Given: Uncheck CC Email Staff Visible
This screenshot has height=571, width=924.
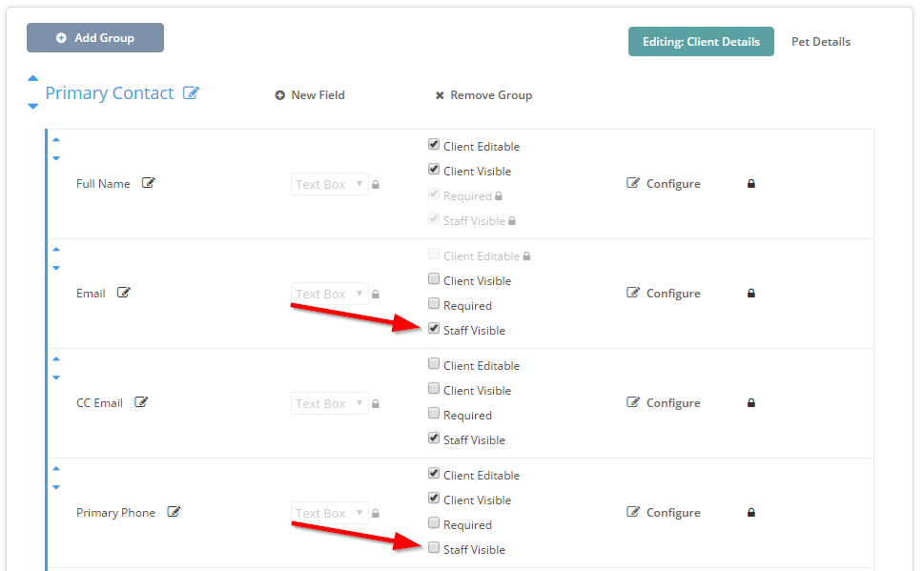Looking at the screenshot, I should point(434,438).
